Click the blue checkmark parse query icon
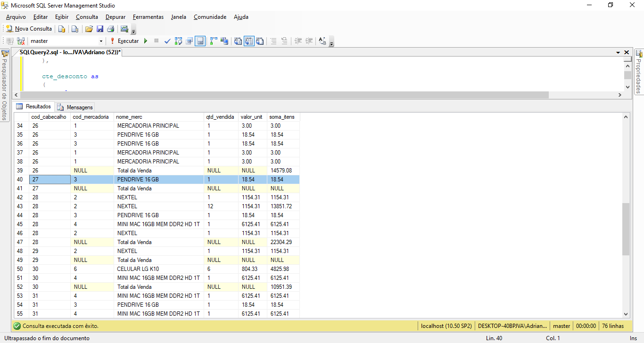The image size is (644, 343). coord(167,41)
